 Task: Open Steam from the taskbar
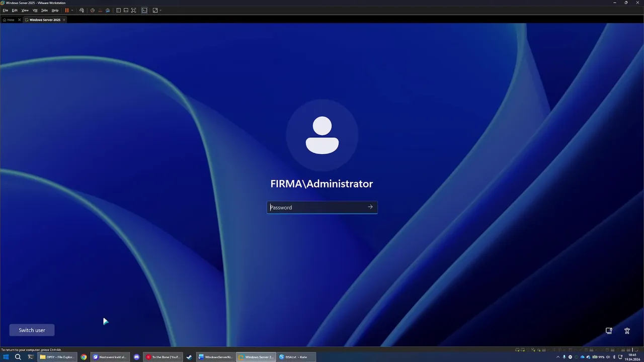189,357
